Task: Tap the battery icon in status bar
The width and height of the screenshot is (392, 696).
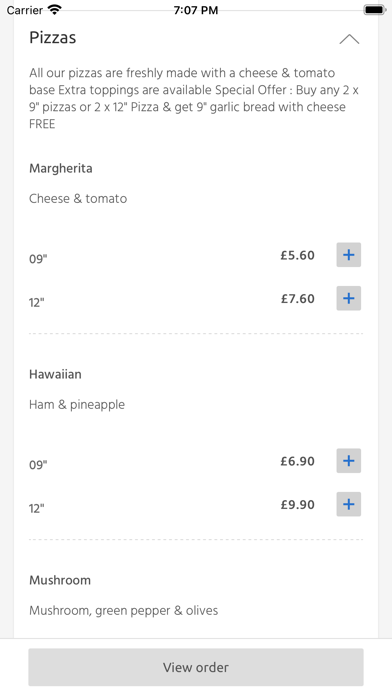Action: (375, 10)
